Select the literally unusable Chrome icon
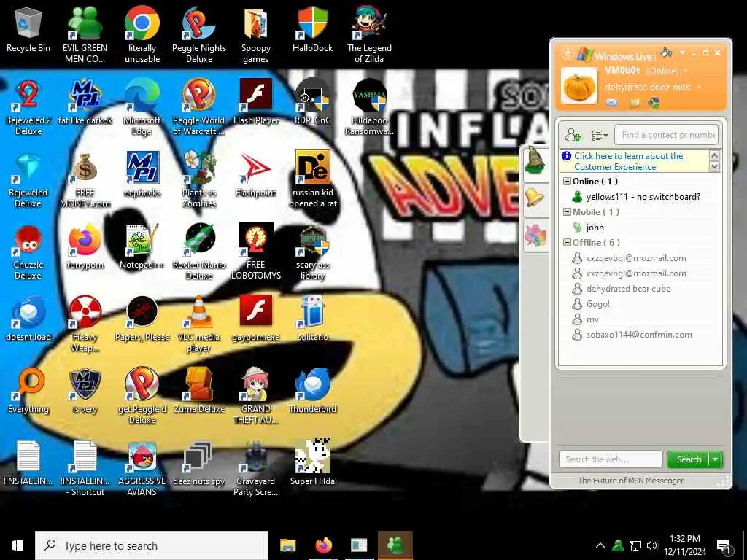Image resolution: width=747 pixels, height=560 pixels. [x=142, y=34]
